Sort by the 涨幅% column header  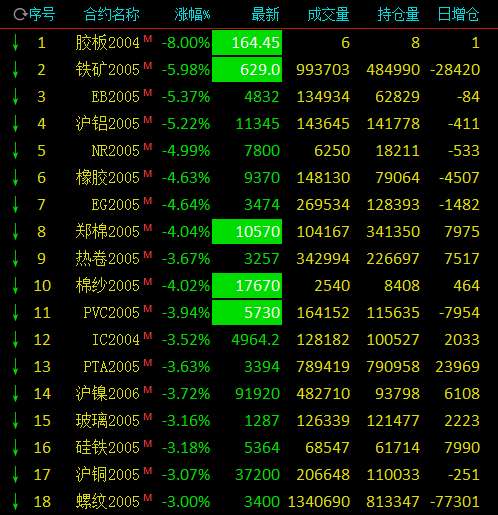point(192,15)
